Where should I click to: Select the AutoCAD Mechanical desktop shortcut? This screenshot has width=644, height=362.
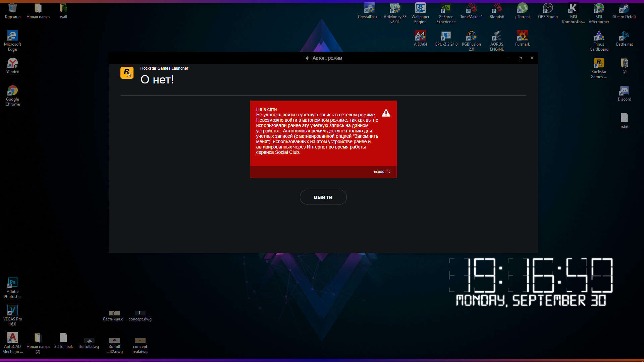[x=12, y=343]
